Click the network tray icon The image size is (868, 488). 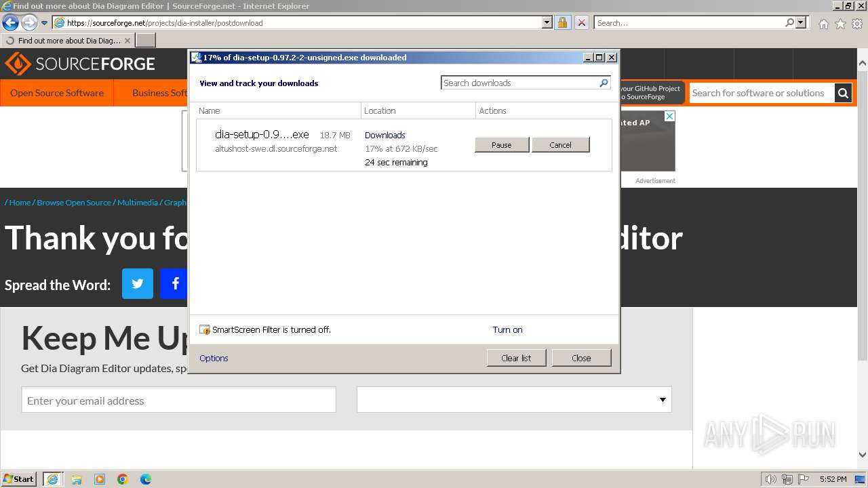pos(787,479)
